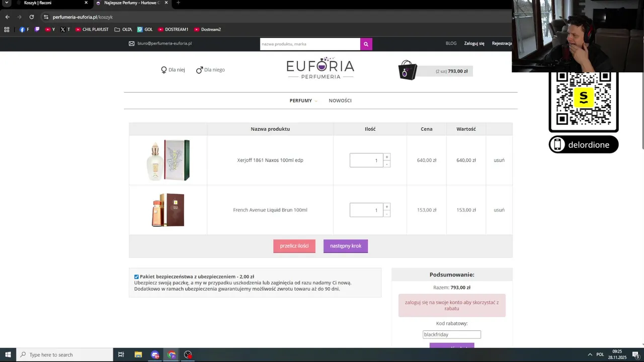Decrease French Avenue quantity with minus
Image resolution: width=644 pixels, height=362 pixels.
pyautogui.click(x=387, y=214)
